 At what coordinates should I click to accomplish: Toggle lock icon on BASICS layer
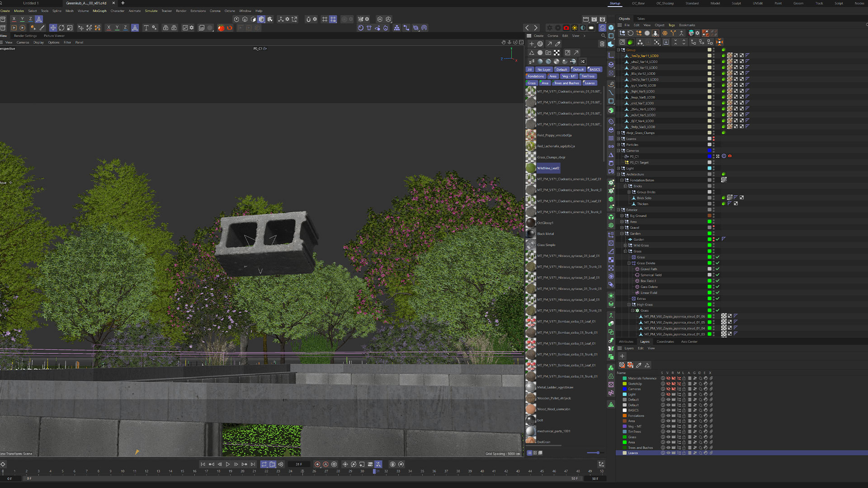point(684,410)
